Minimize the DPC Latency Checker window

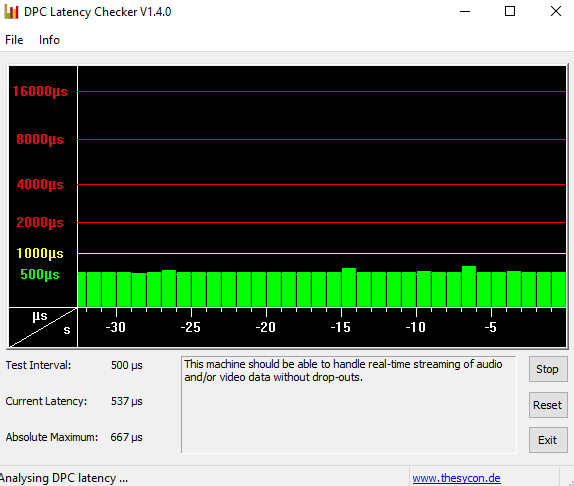tap(465, 12)
